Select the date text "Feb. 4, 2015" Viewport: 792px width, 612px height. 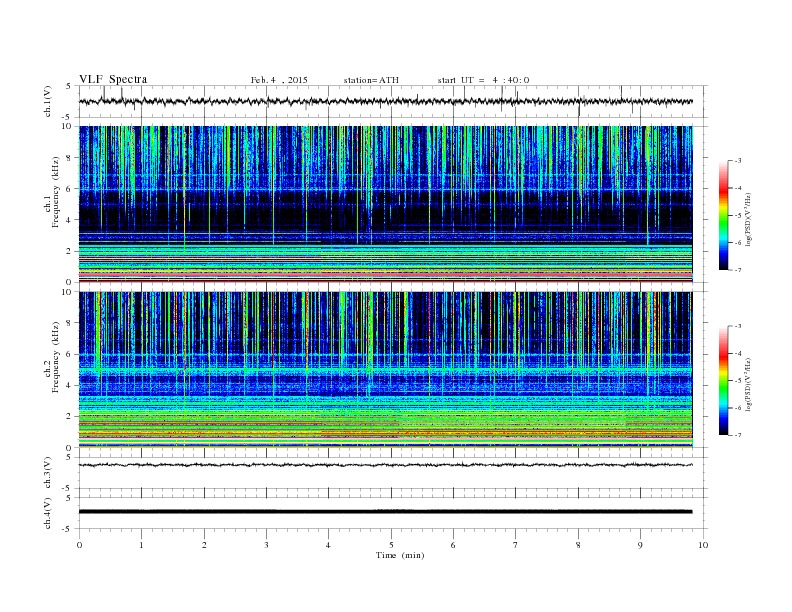click(x=279, y=80)
